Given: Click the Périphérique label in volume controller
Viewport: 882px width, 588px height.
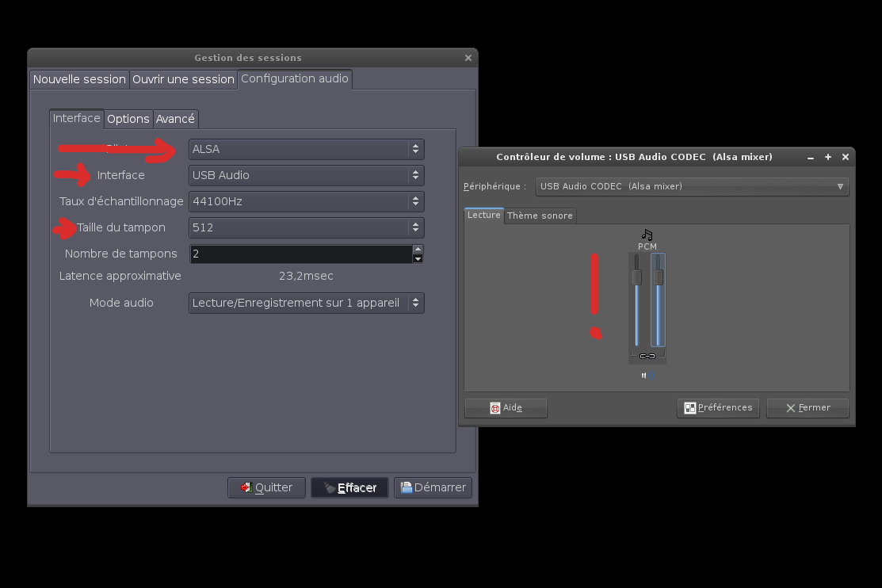Looking at the screenshot, I should click(495, 186).
